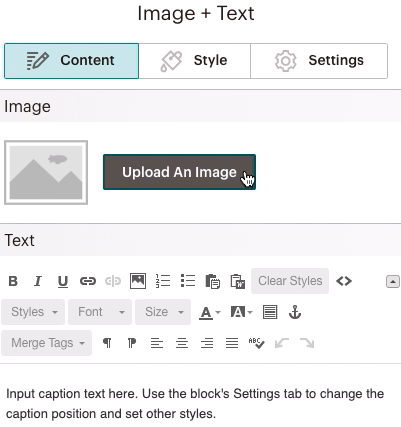
Task: Open the Styles dropdown
Action: pyautogui.click(x=33, y=312)
